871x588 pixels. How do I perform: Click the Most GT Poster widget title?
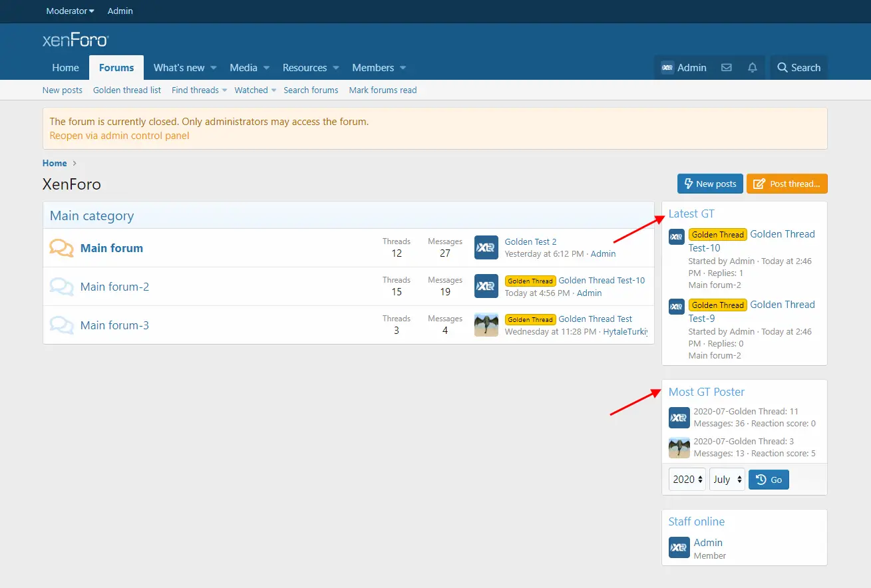(x=707, y=392)
